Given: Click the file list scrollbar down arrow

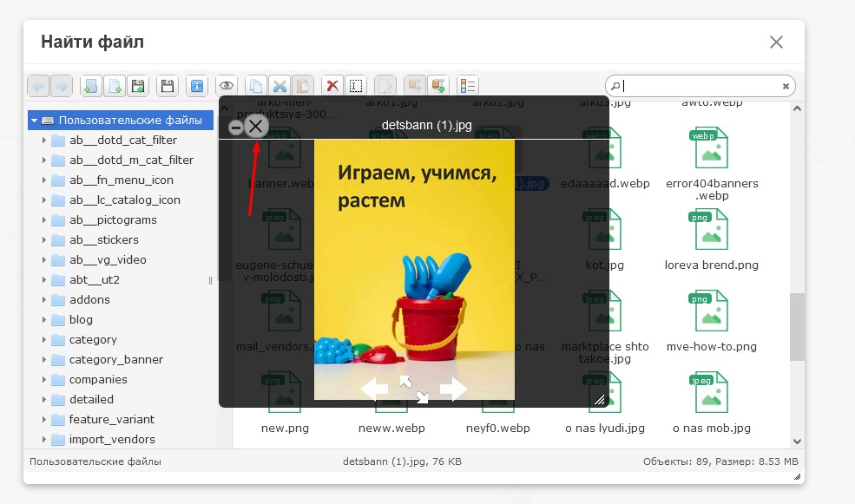Looking at the screenshot, I should [x=797, y=442].
